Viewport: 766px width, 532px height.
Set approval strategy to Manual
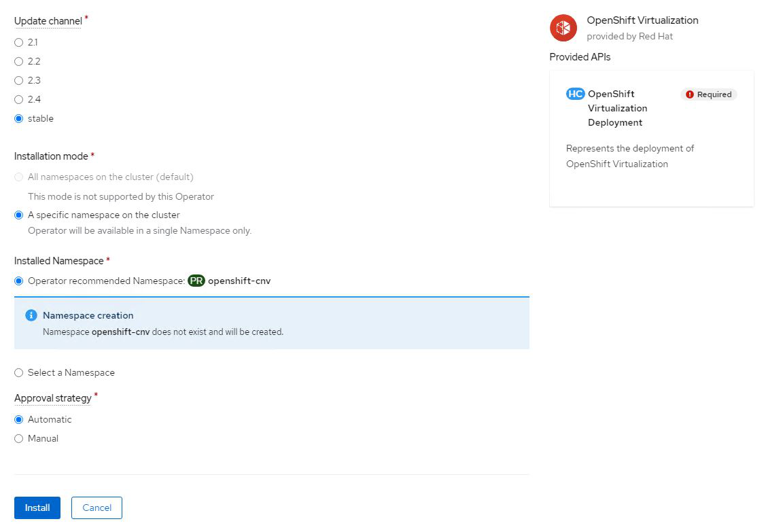tap(19, 438)
